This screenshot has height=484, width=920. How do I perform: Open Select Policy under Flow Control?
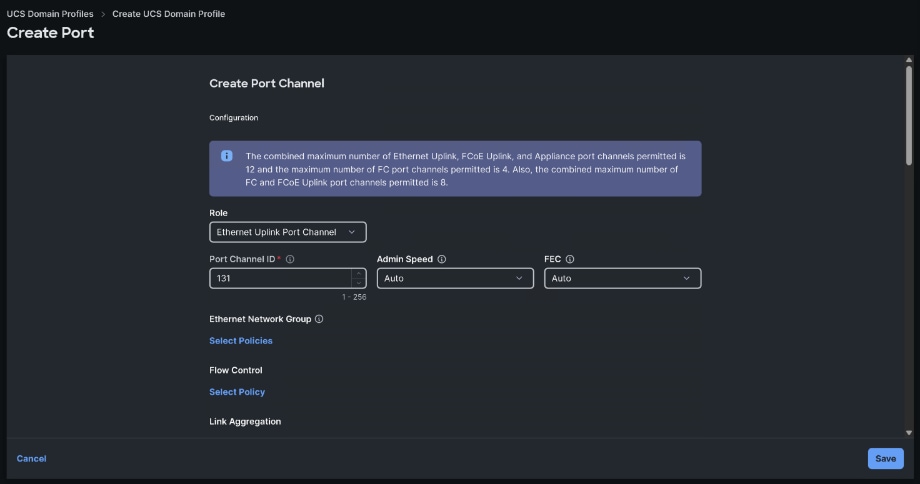coord(237,392)
